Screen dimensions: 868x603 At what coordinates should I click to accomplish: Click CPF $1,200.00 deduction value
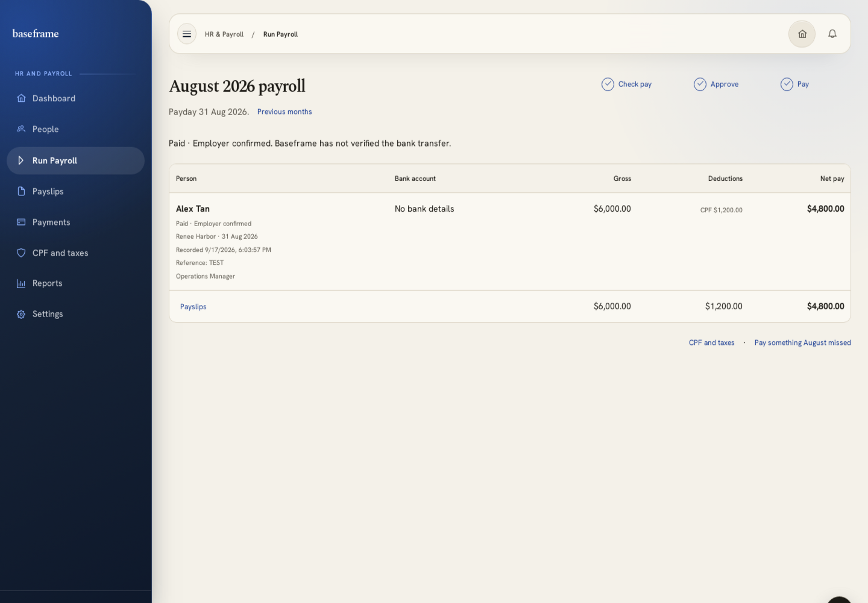coord(721,210)
